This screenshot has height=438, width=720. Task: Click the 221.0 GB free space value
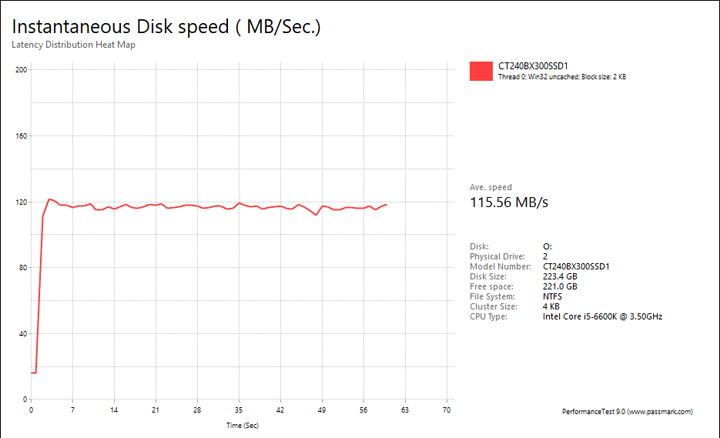pos(559,286)
